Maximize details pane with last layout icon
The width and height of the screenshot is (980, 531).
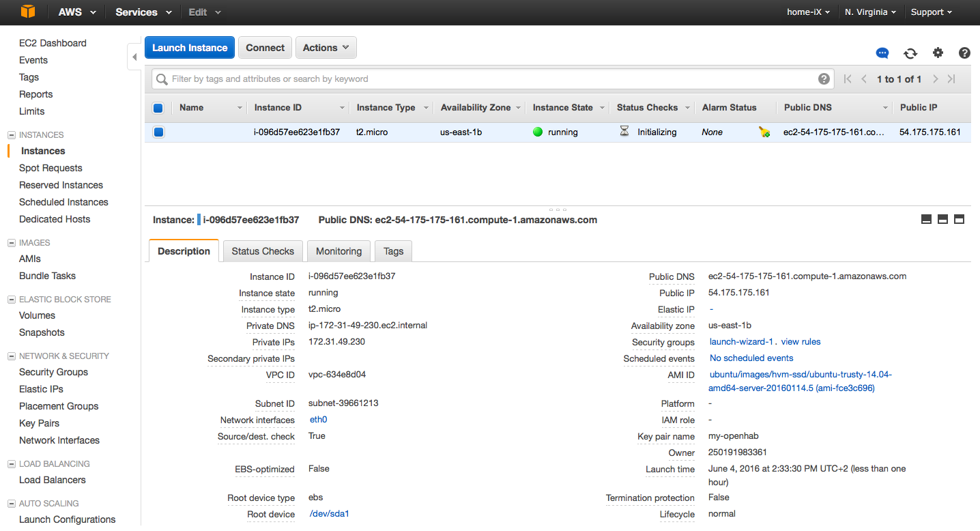(x=959, y=219)
